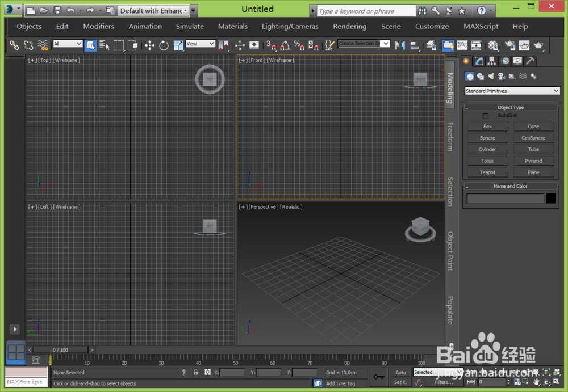Open the Layer Manager
This screenshot has width=568, height=392.
(431, 45)
